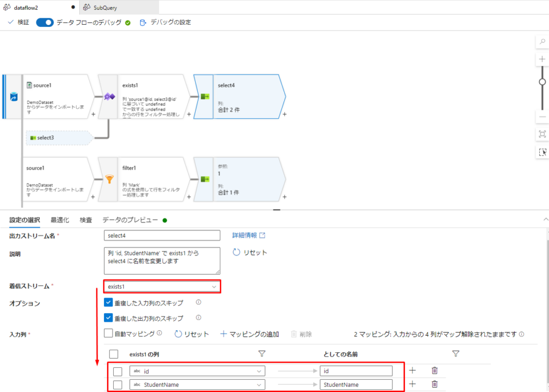This screenshot has height=392, width=549.
Task: Show info for skip duplicate output columns
Action: coord(198,318)
